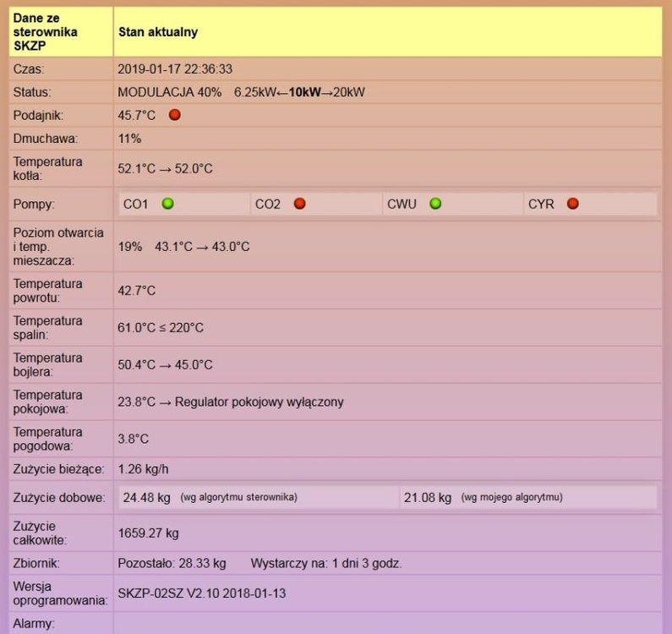Select the return temperature 42.7°C
Image resolution: width=672 pixels, height=634 pixels.
click(x=136, y=291)
